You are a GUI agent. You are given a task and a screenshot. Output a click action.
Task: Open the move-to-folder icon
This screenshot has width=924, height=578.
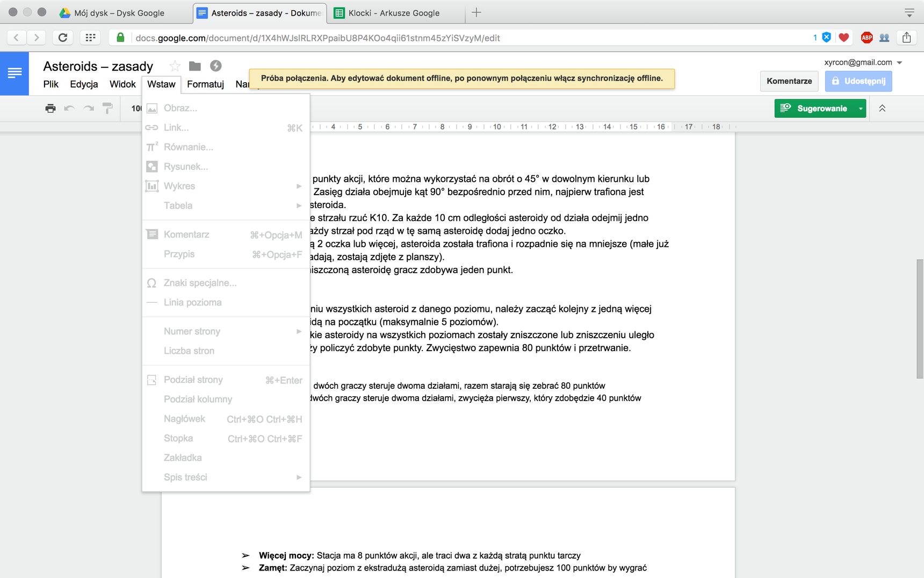point(195,66)
